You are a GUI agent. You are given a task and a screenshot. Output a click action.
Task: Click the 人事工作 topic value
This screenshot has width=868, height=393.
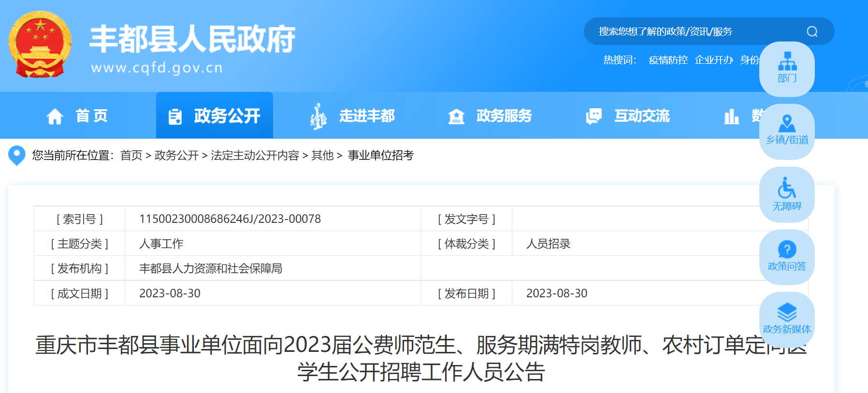[161, 244]
